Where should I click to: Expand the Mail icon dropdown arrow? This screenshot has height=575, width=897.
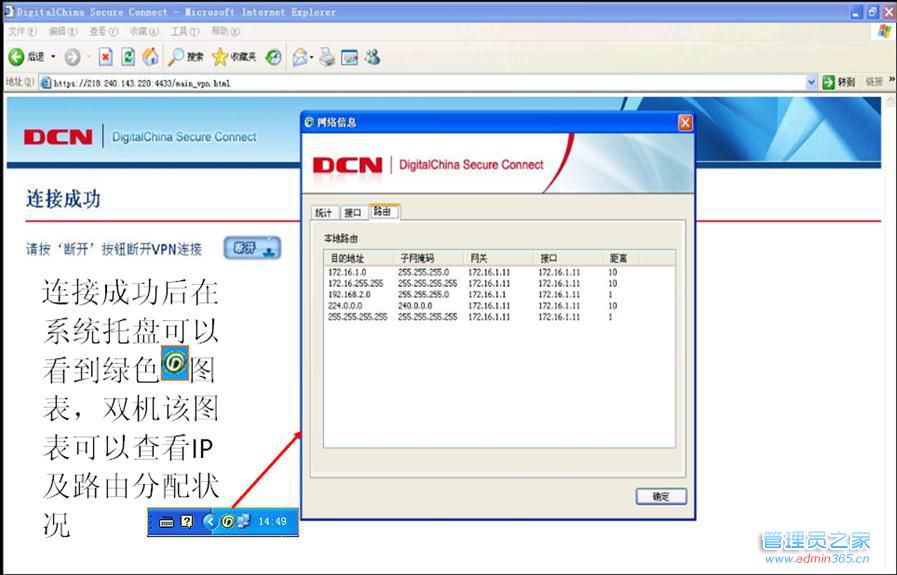point(312,57)
